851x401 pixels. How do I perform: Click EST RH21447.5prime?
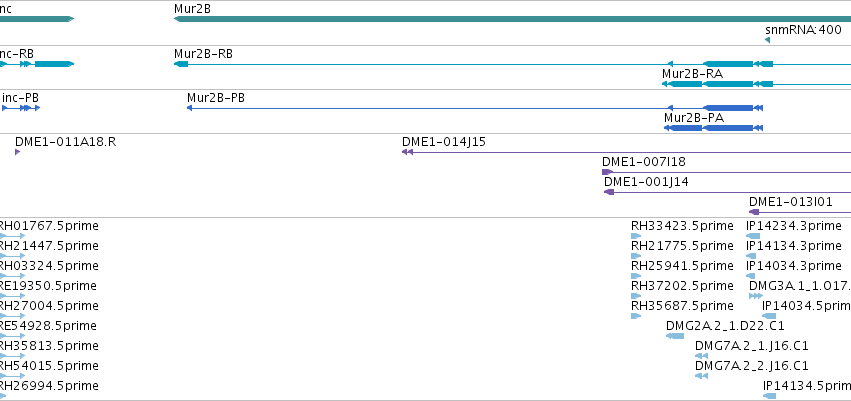(x=49, y=246)
